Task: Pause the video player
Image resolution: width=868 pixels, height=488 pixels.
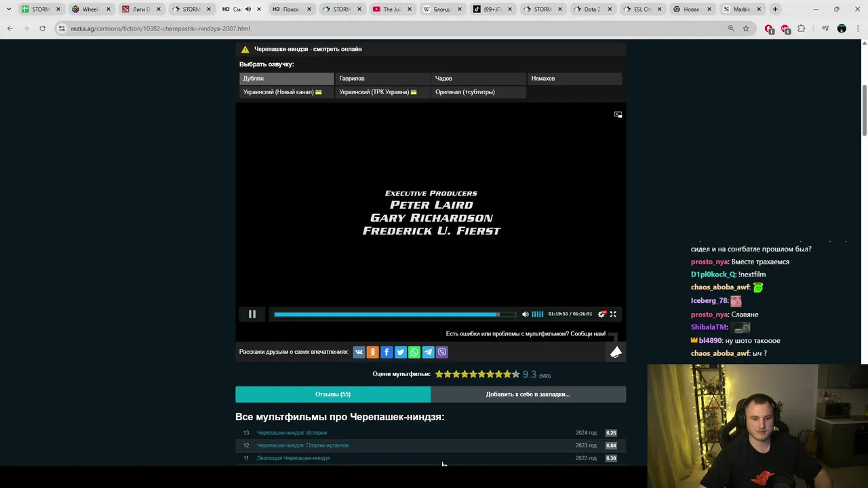Action: (x=252, y=314)
